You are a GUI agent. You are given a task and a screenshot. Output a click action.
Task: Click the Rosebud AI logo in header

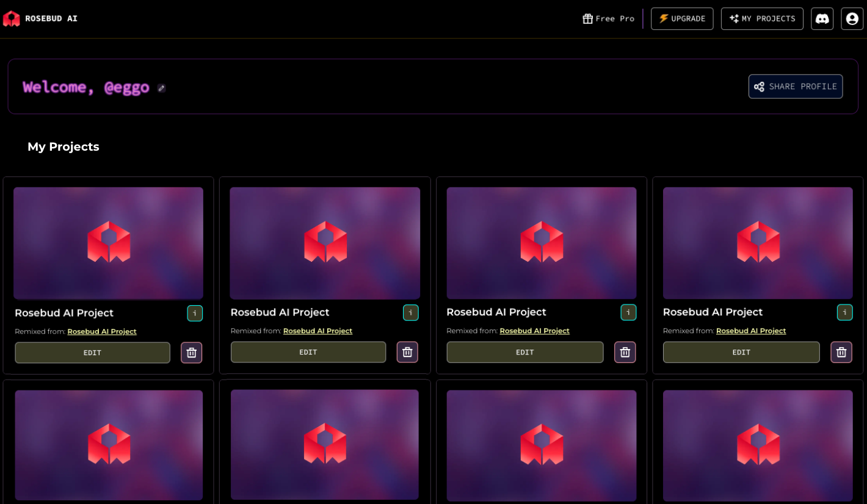pos(40,18)
